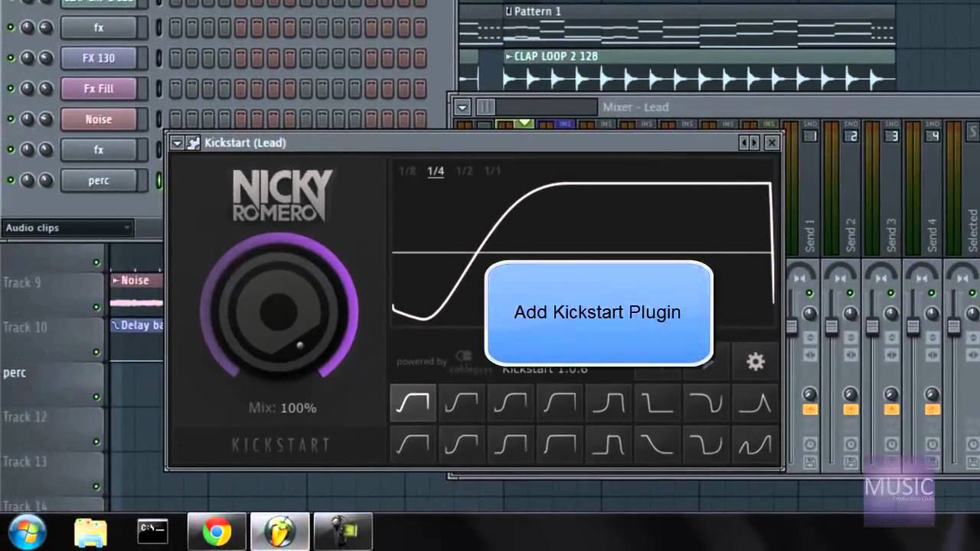Open File Explorer from the taskbar
This screenshot has width=980, height=551.
[x=90, y=532]
